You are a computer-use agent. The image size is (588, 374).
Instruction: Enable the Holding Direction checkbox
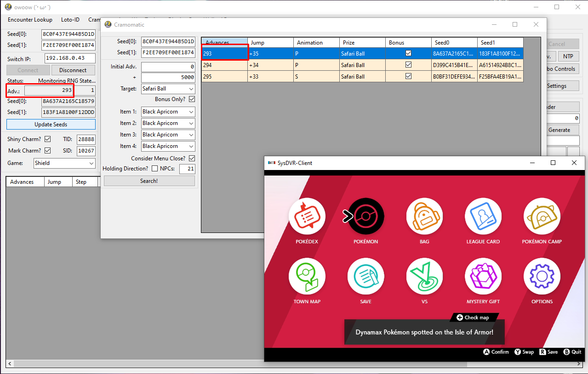click(154, 169)
